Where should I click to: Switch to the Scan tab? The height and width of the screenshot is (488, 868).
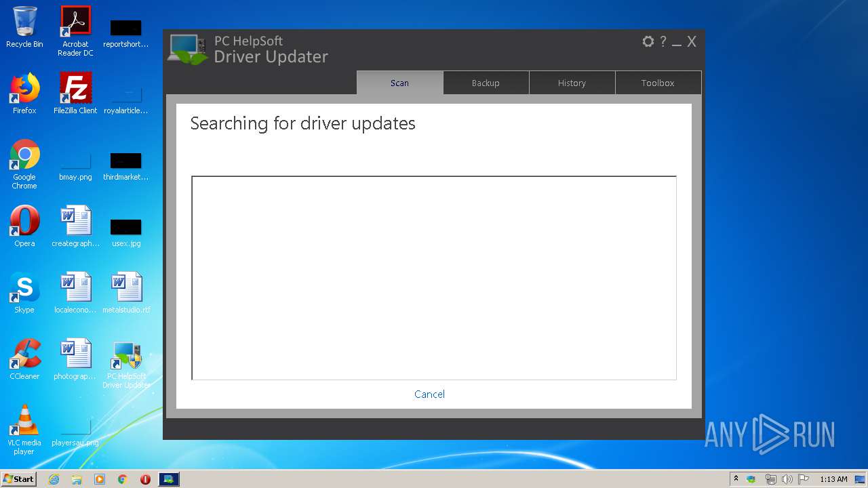400,83
